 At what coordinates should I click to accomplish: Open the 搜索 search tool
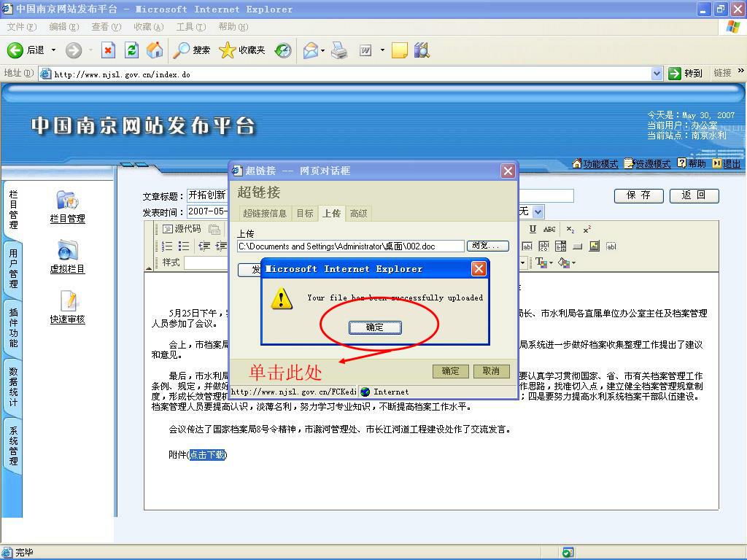tap(192, 50)
